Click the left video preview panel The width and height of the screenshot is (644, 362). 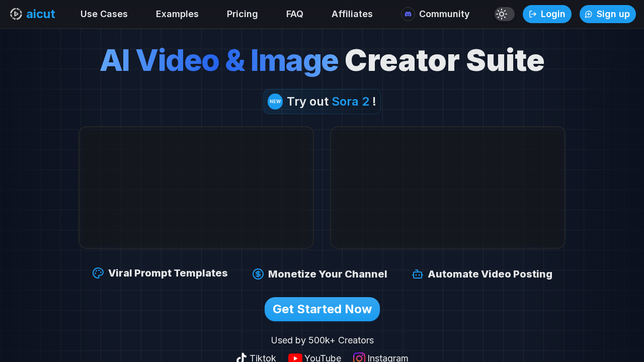click(196, 188)
